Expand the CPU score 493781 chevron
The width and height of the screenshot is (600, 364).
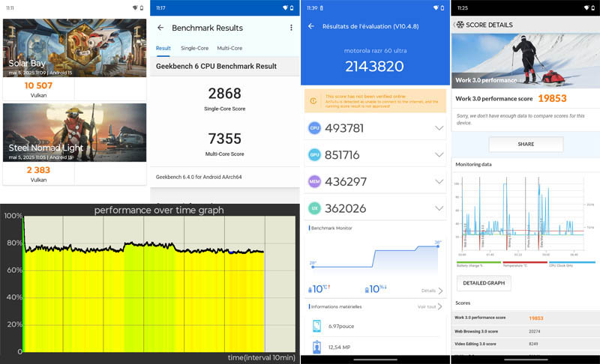coord(439,128)
